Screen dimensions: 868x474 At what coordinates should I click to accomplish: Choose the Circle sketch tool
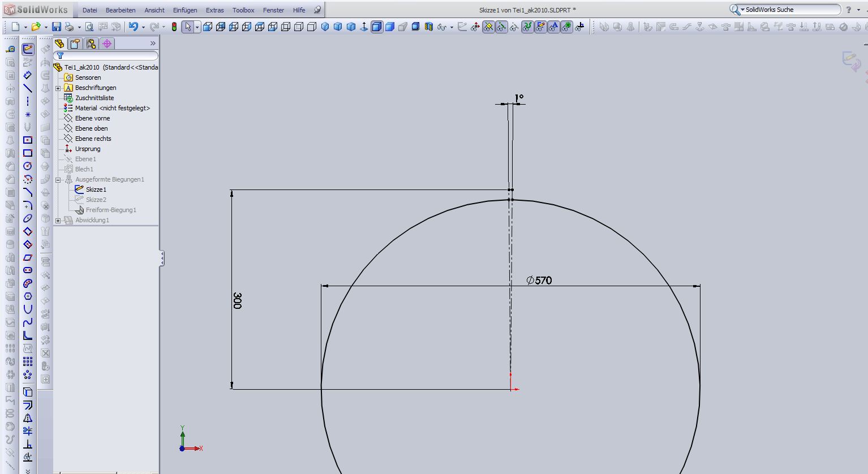(28, 166)
